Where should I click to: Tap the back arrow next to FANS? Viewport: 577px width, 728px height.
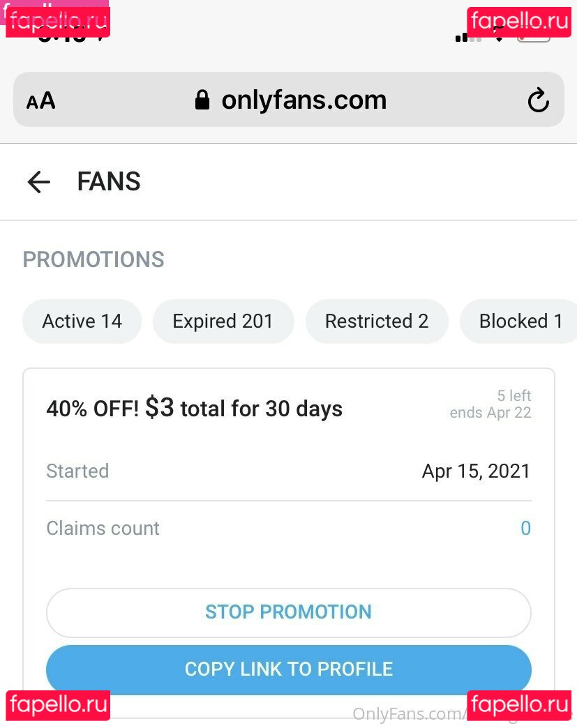38,182
